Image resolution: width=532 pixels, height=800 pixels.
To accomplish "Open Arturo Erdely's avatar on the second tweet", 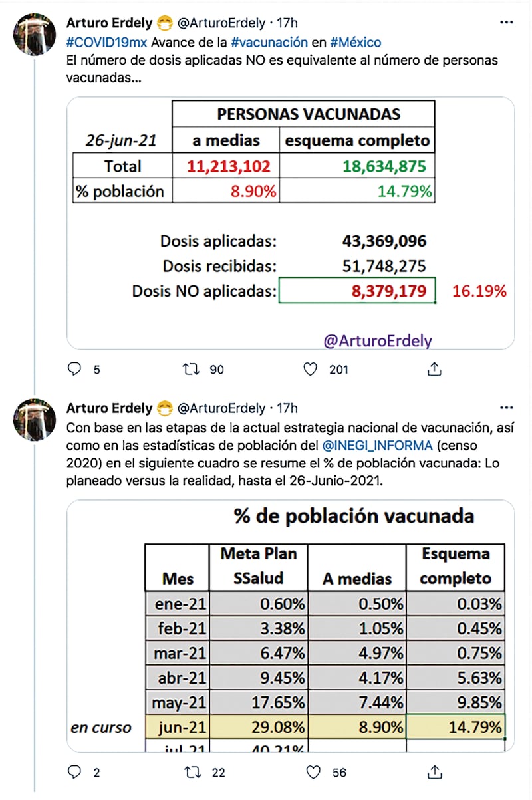I will tap(35, 420).
